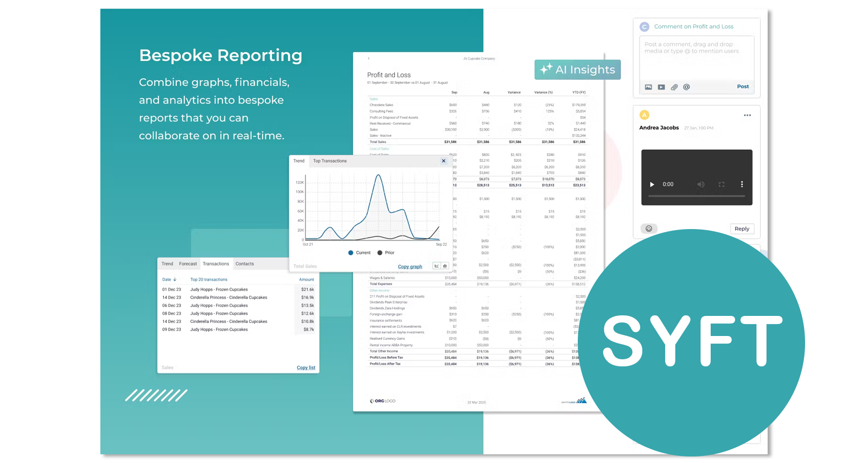The height and width of the screenshot is (463, 868).
Task: Click the Comment on Profit and Loss heading
Action: (693, 27)
